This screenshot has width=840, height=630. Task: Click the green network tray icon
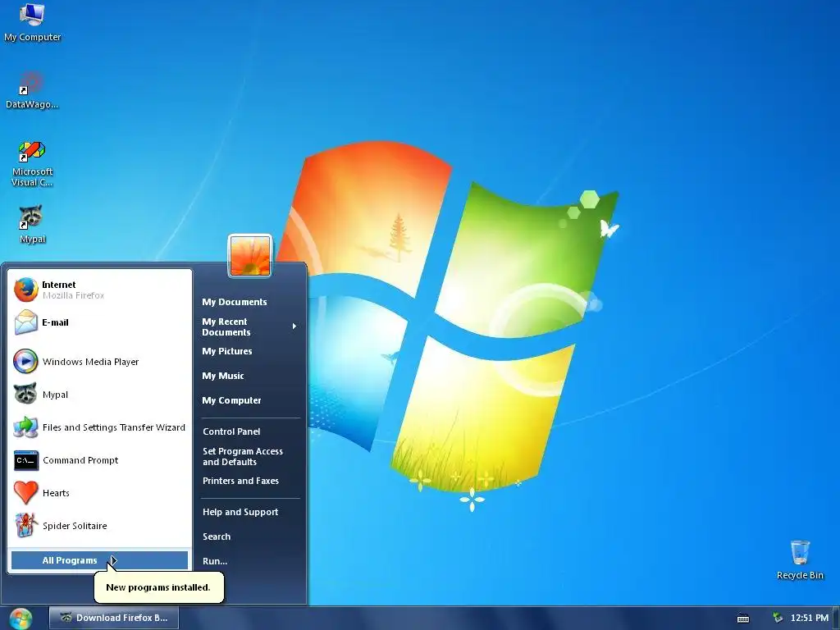tap(778, 618)
